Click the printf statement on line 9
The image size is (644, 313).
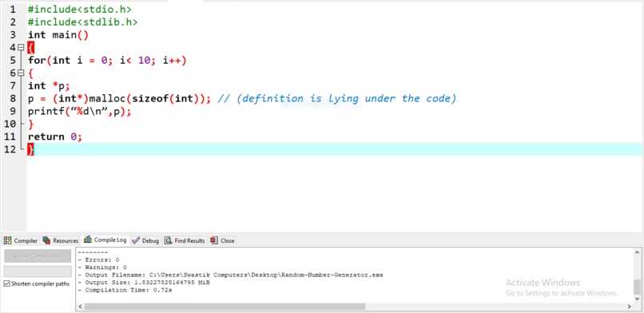click(x=80, y=111)
